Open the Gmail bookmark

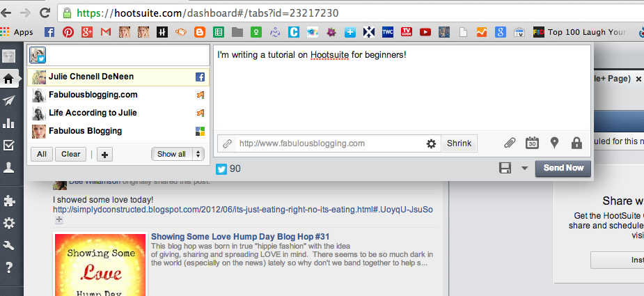click(x=106, y=32)
